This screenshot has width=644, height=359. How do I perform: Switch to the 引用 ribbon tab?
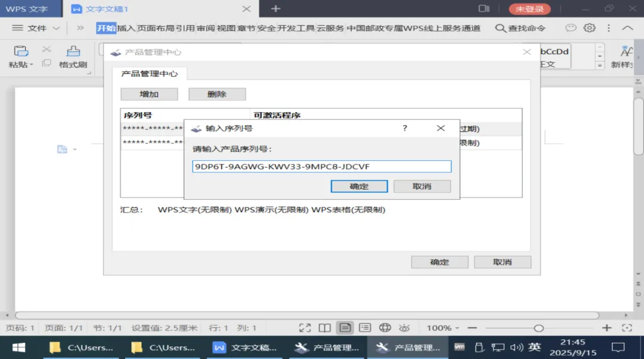(x=185, y=28)
